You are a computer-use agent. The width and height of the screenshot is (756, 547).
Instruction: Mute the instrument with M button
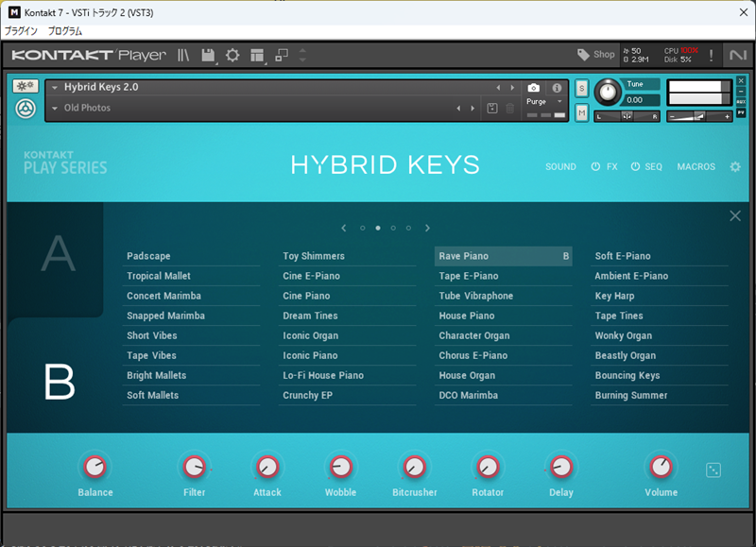[x=581, y=112]
